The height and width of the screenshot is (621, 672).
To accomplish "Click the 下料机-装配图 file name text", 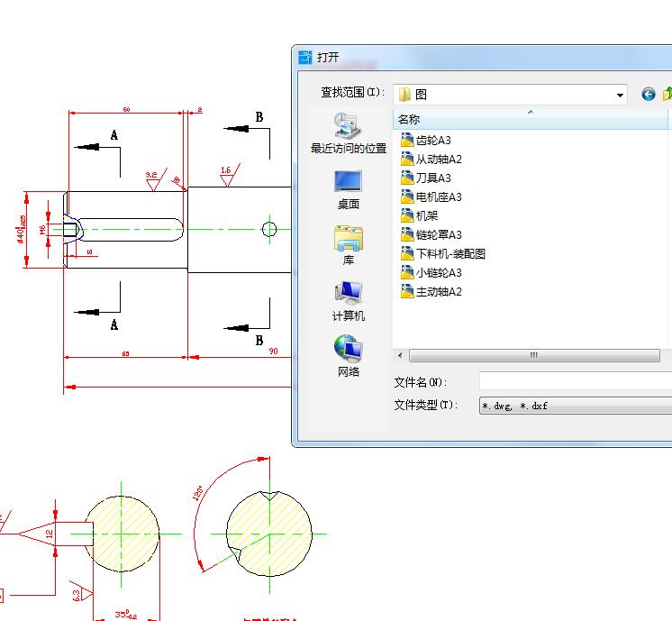I will 451,253.
